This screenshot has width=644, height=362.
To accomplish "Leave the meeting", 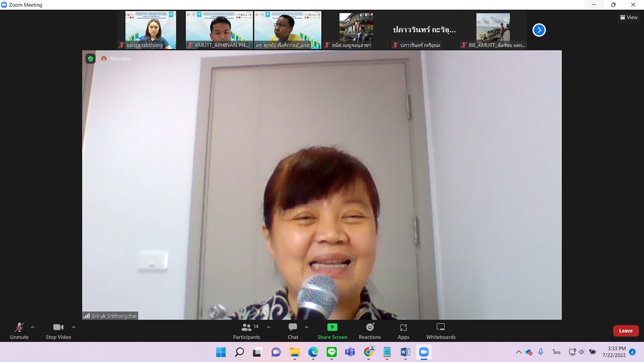I will (x=625, y=331).
